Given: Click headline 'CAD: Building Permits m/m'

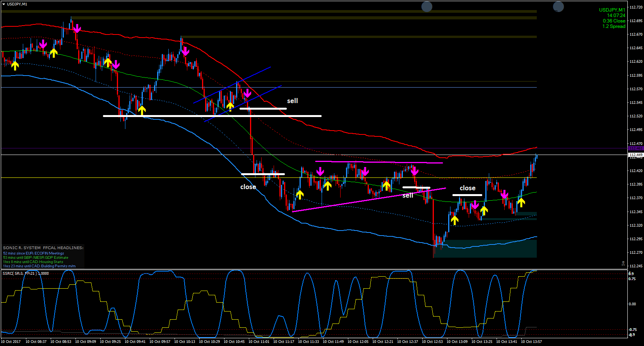Looking at the screenshot, I should point(53,266).
